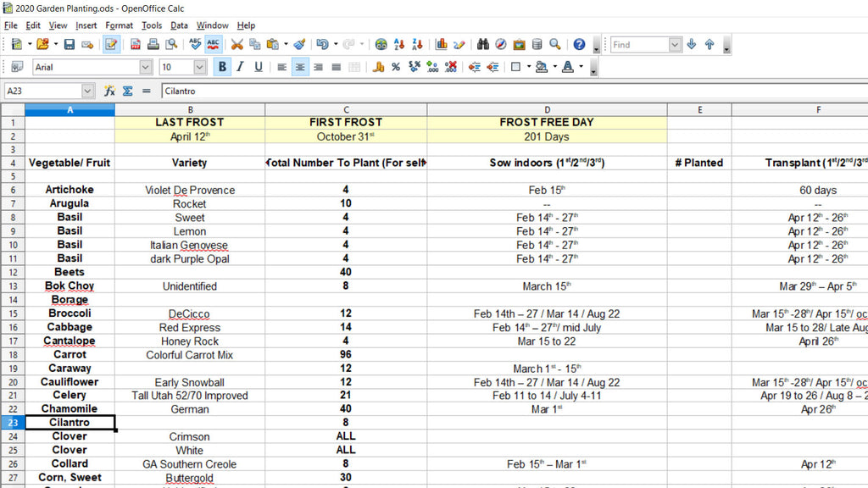Open the Data menu

[x=179, y=25]
